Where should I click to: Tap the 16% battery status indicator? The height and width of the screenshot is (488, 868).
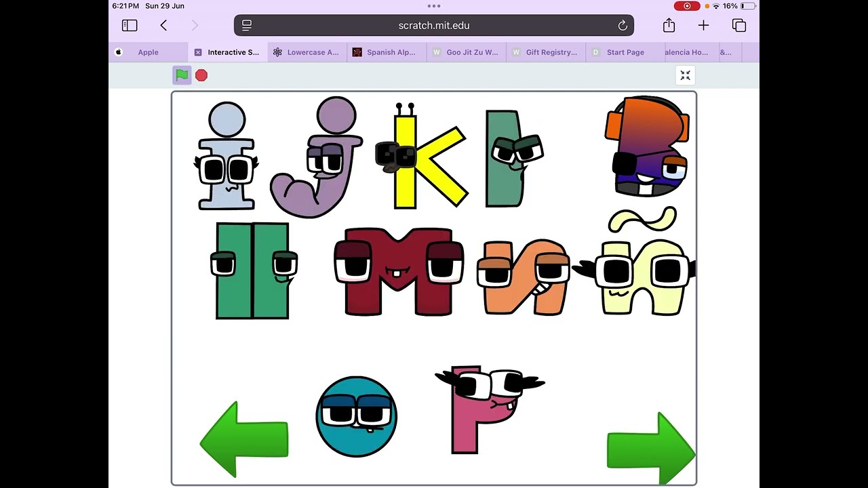(x=738, y=6)
